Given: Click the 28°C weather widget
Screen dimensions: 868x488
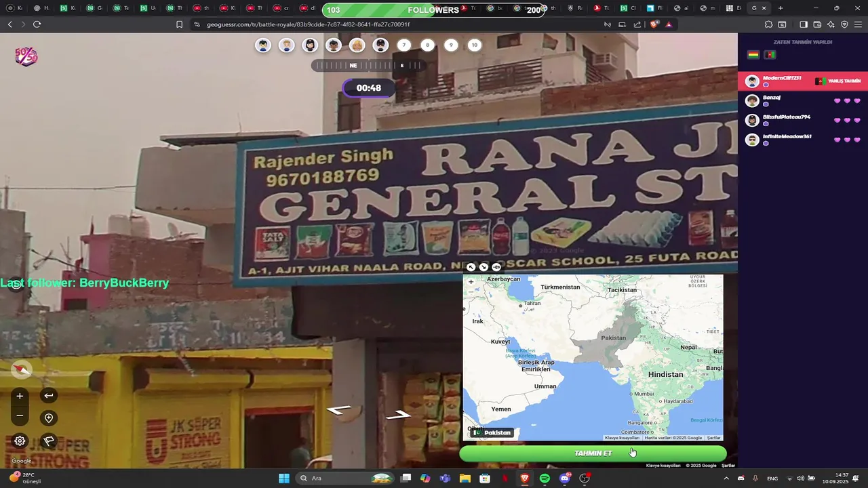Looking at the screenshot, I should [x=26, y=479].
